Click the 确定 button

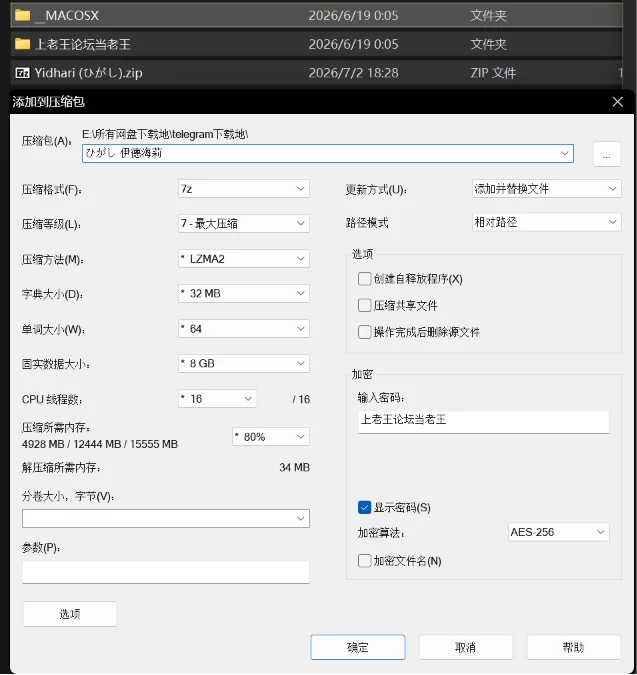click(358, 647)
